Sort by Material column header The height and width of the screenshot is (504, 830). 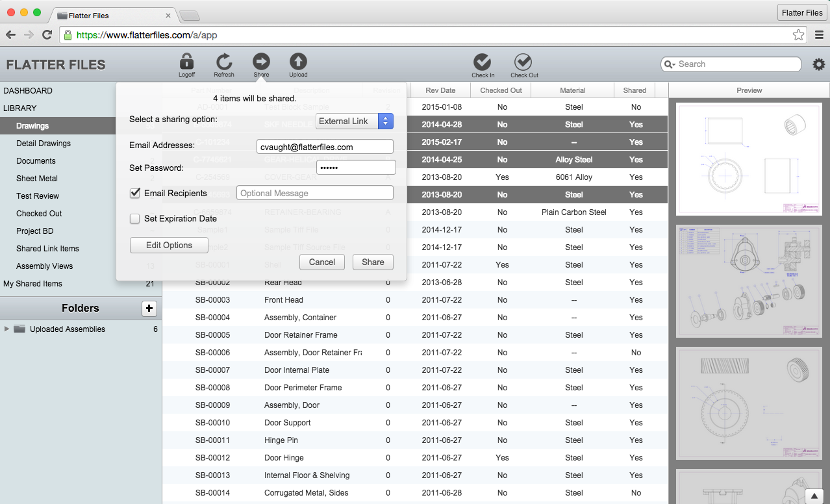[x=573, y=90]
